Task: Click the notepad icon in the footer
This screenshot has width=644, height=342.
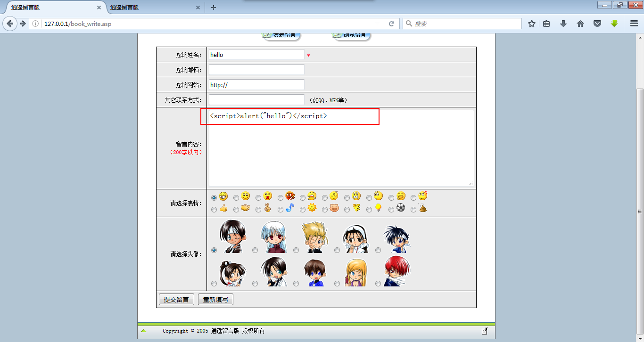Action: coord(484,331)
